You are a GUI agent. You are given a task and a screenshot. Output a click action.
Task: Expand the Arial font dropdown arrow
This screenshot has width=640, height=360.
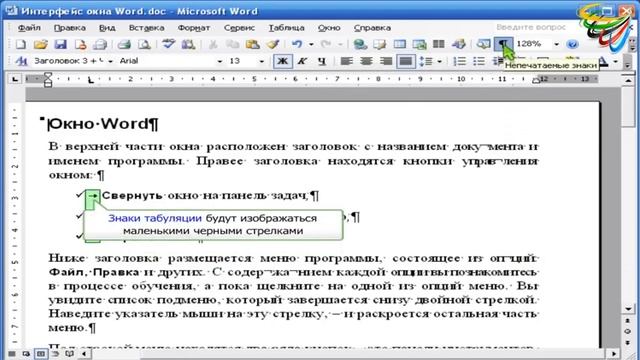(220, 62)
